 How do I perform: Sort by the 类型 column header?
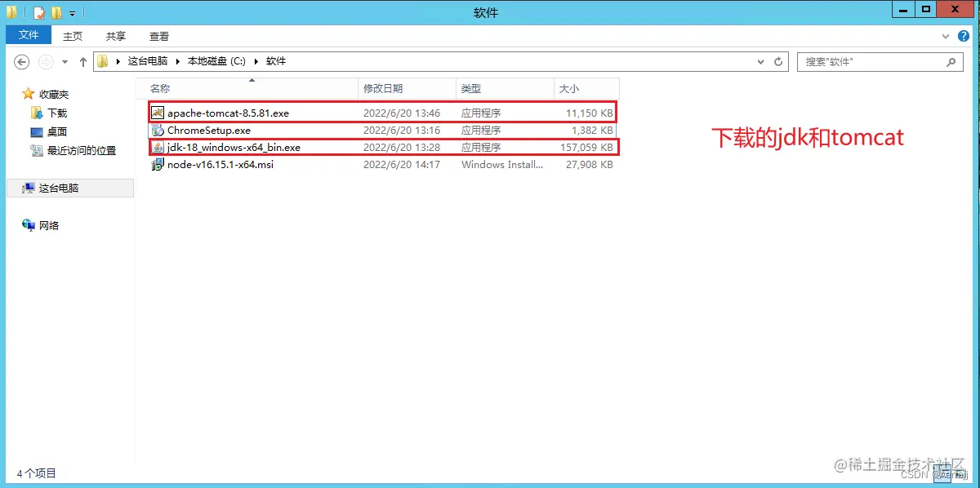click(505, 88)
